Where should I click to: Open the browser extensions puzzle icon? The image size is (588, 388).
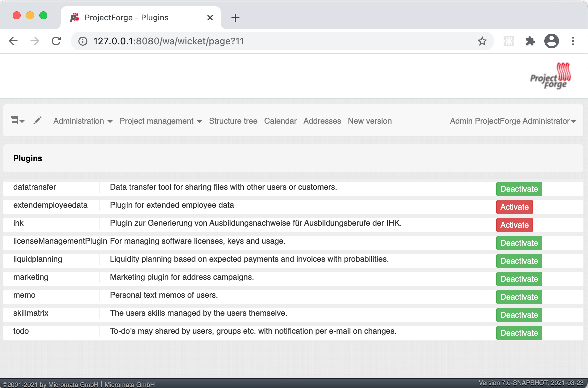pyautogui.click(x=530, y=41)
